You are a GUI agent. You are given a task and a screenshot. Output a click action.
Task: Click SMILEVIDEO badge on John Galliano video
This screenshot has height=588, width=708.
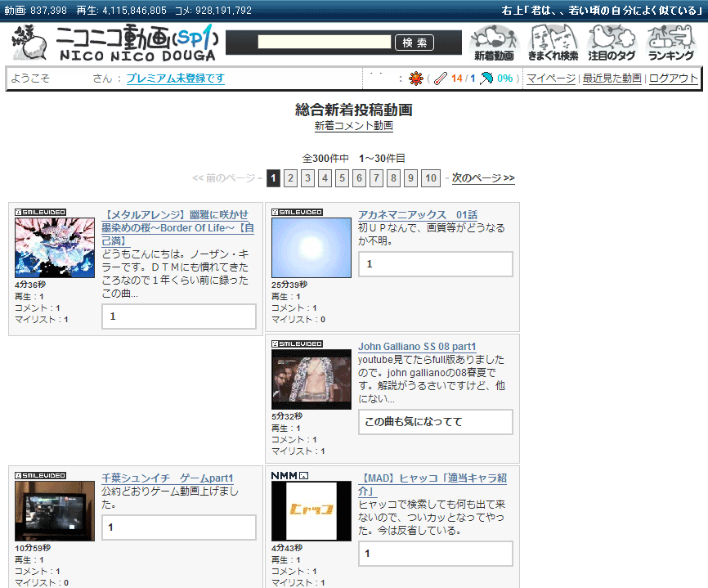(x=297, y=344)
